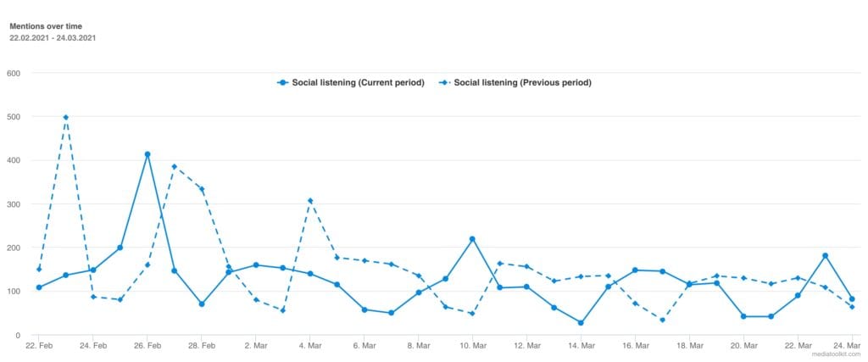Open the mediatoolkit.com credit link
868x362 pixels.
pos(836,354)
